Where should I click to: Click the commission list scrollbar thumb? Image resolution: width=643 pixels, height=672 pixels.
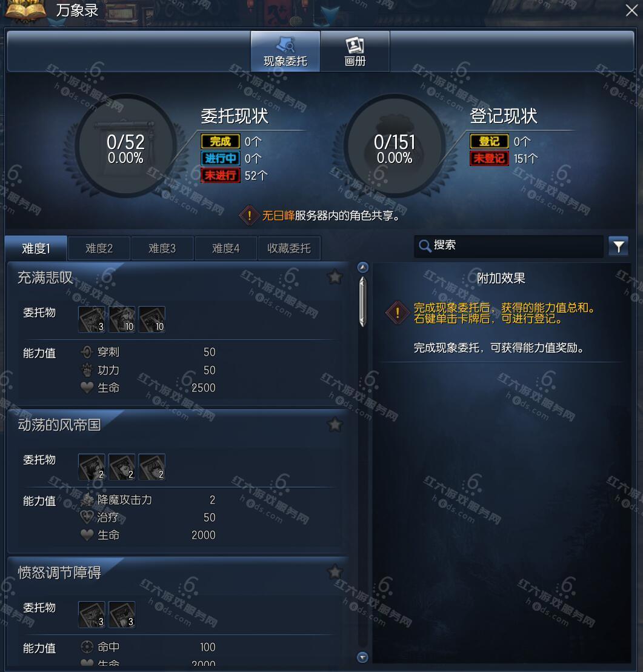pyautogui.click(x=362, y=302)
